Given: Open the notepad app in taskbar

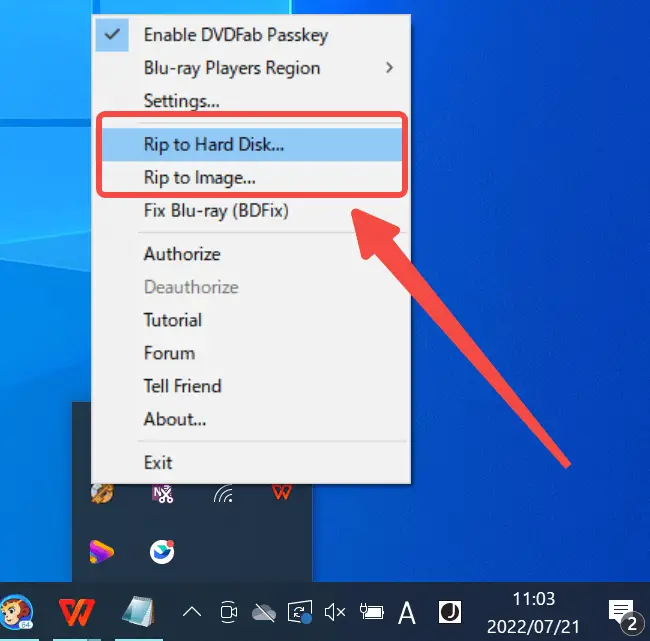Looking at the screenshot, I should 138,612.
